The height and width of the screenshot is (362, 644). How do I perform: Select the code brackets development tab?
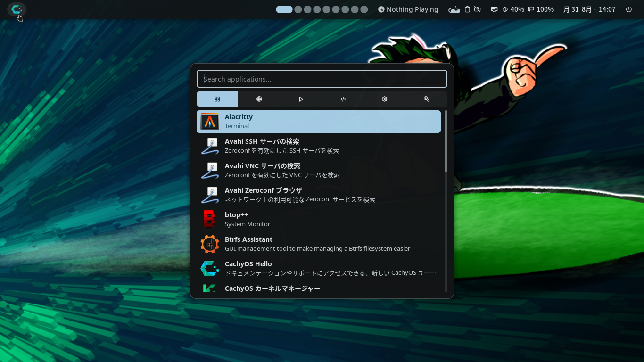pos(343,99)
